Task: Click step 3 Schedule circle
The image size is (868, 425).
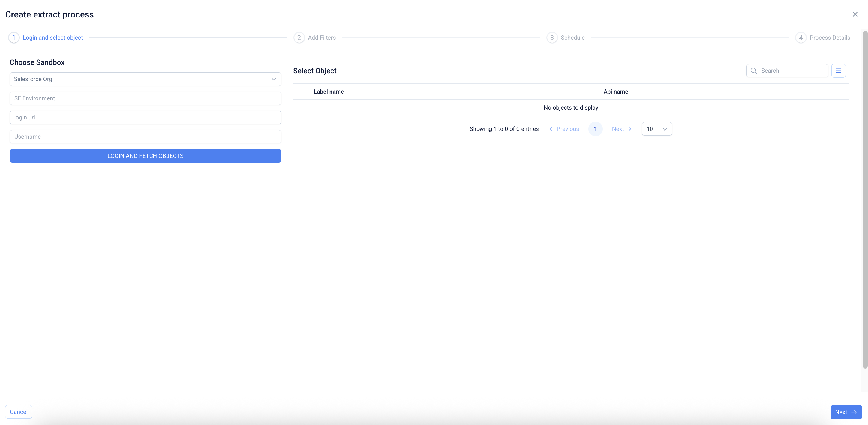Action: pos(551,38)
